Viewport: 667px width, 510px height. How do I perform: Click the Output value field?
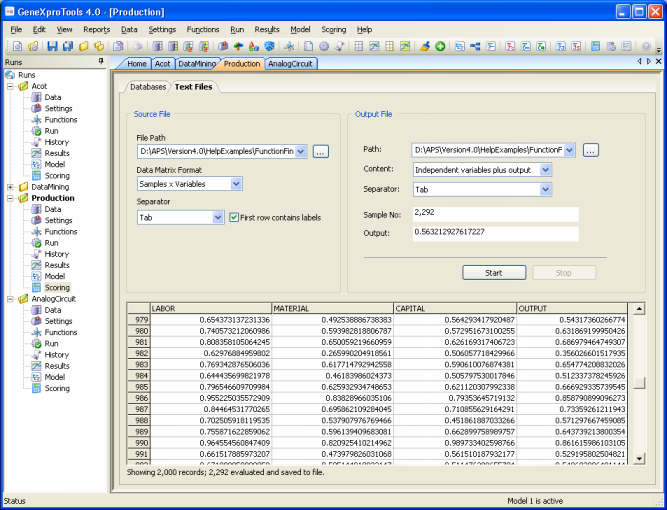tap(496, 234)
